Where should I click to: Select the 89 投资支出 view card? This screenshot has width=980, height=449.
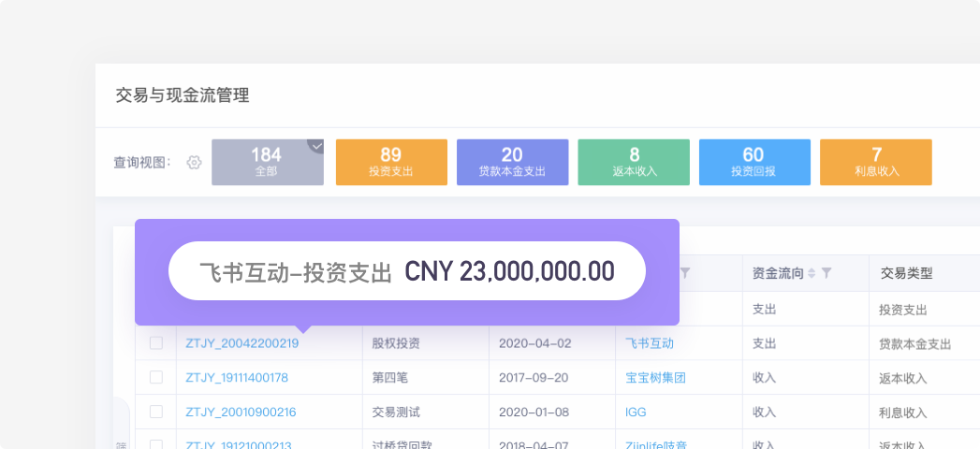(x=391, y=163)
